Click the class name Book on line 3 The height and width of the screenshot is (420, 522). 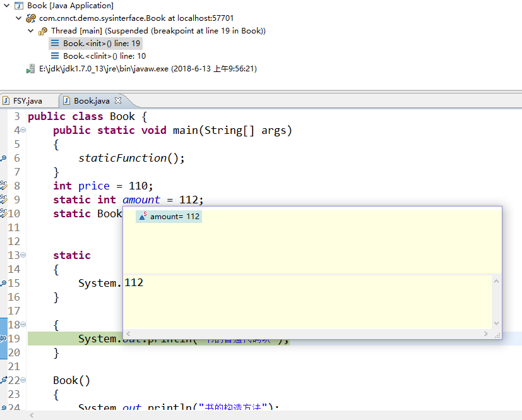point(122,117)
